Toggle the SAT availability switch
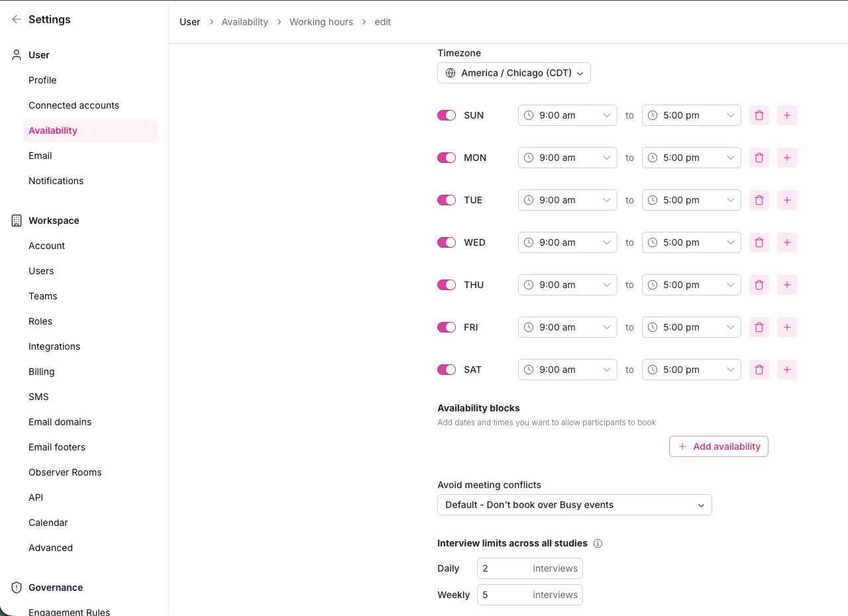 click(447, 370)
